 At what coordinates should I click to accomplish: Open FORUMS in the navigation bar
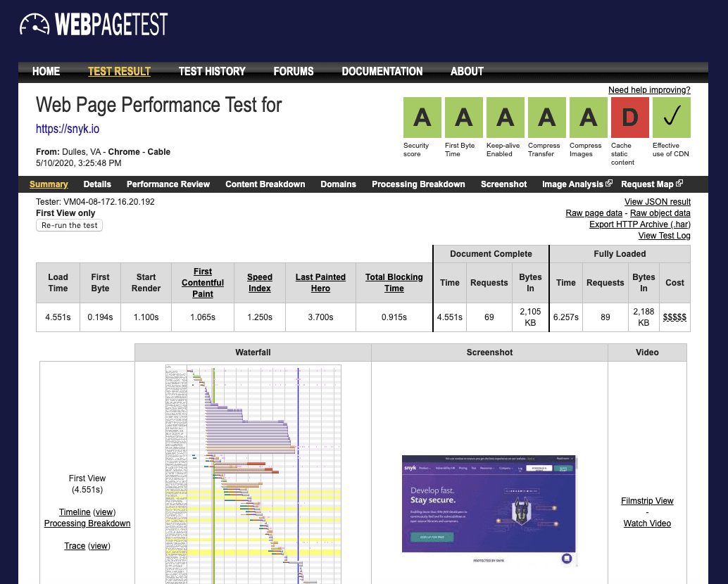coord(294,72)
